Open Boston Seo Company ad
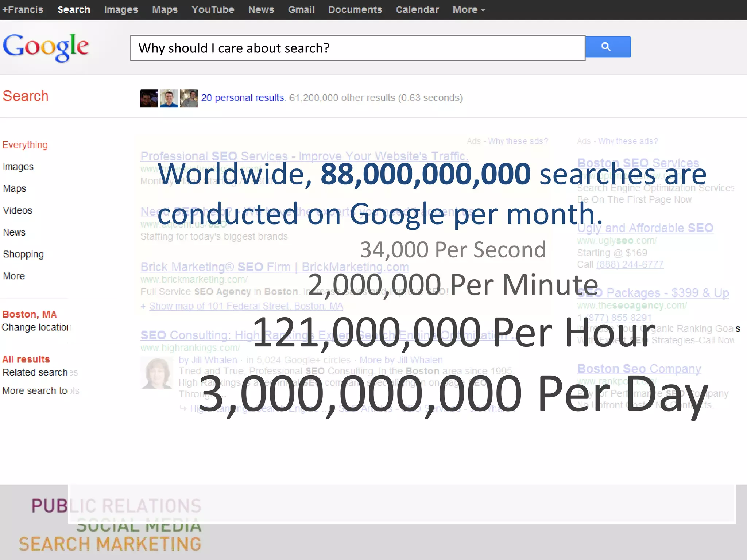Viewport: 747px width, 560px height. click(639, 369)
